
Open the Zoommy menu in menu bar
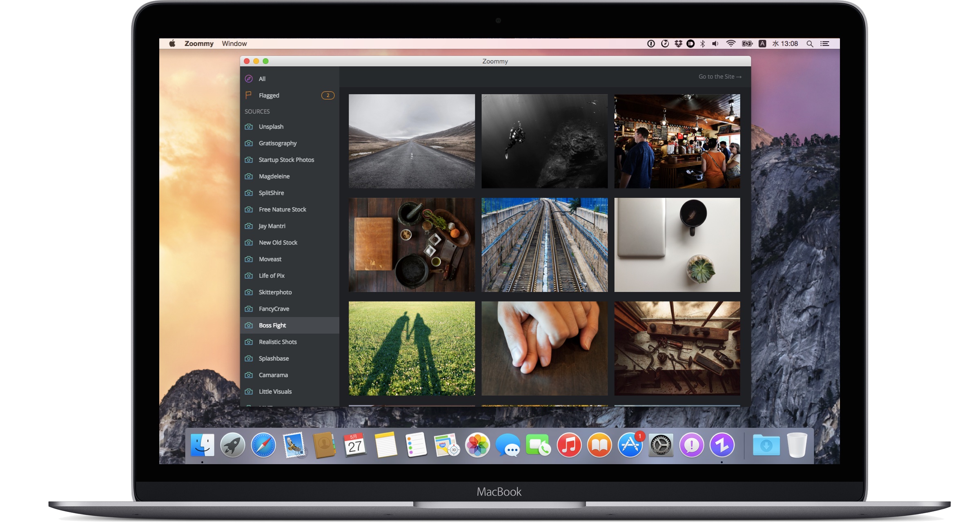(199, 44)
